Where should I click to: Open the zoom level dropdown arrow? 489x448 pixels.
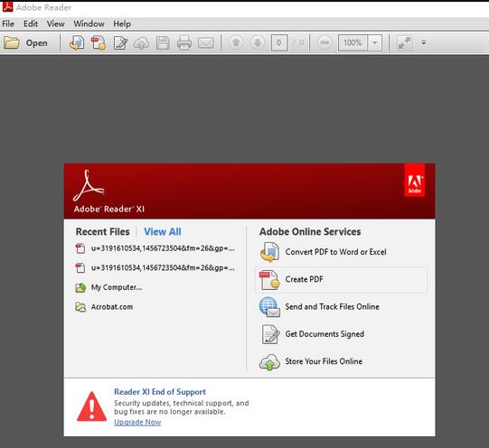(375, 42)
